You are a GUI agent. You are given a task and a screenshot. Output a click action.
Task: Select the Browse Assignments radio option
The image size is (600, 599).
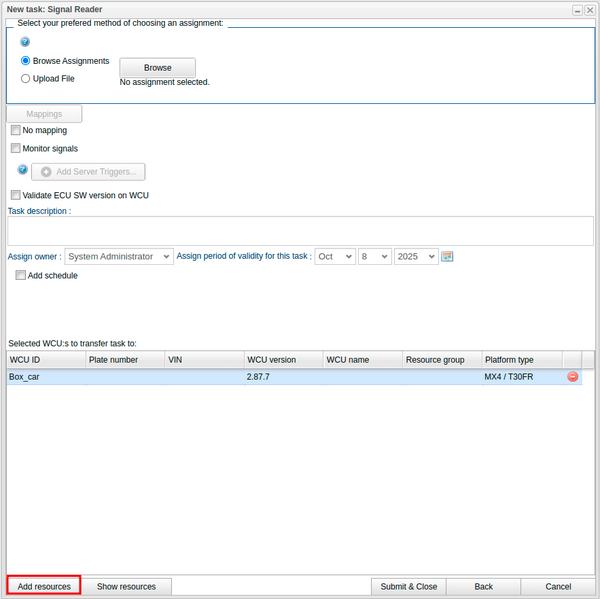pos(26,61)
